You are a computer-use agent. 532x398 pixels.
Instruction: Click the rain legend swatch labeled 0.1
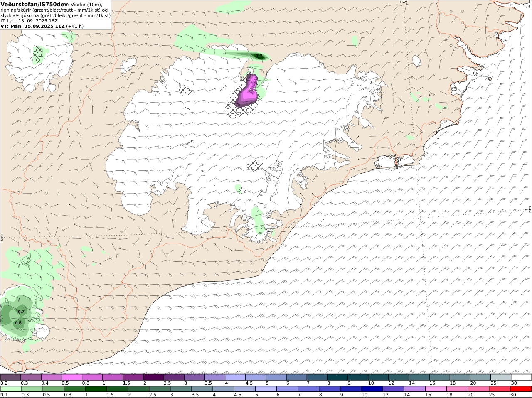(11, 389)
